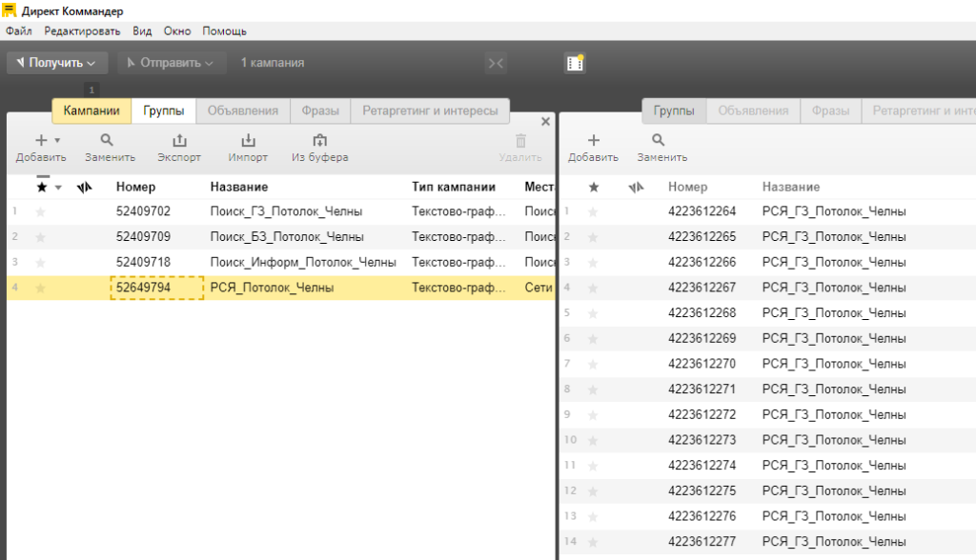Viewport: 976px width, 560px height.
Task: Open the Окно menu
Action: tap(177, 31)
